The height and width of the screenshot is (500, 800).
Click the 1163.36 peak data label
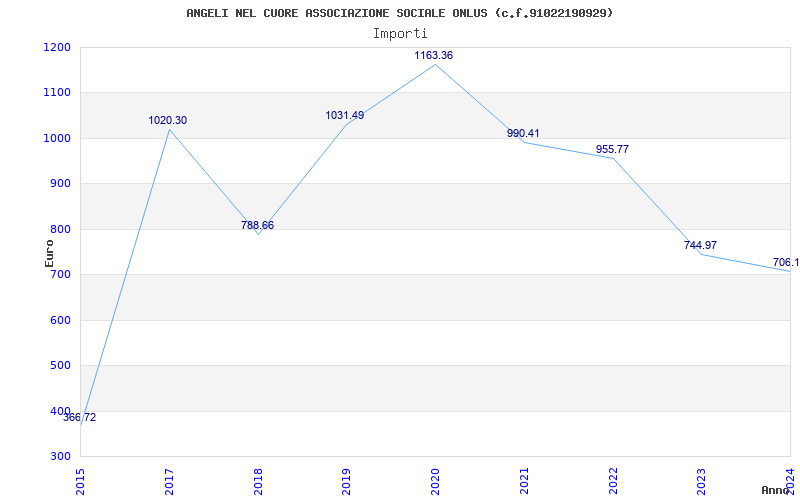coord(433,56)
